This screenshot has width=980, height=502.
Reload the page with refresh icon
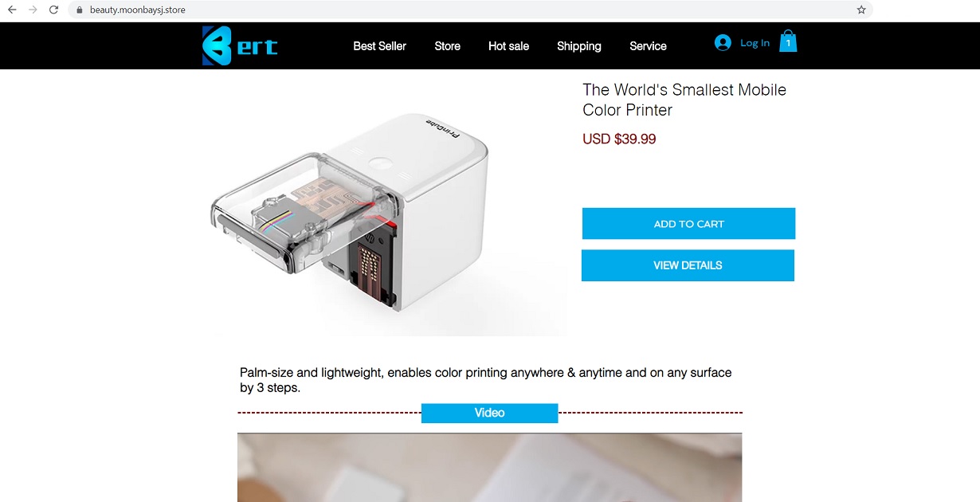tap(53, 10)
